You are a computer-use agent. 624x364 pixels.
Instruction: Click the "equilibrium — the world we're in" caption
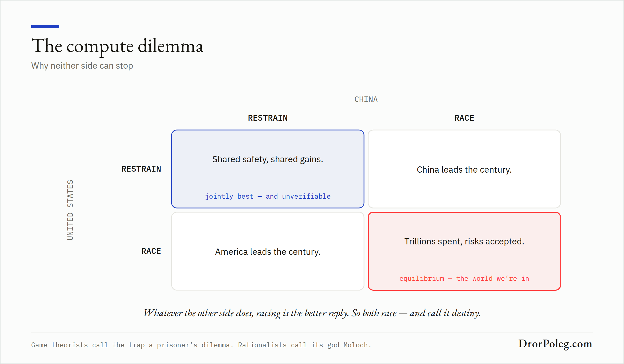point(464,278)
